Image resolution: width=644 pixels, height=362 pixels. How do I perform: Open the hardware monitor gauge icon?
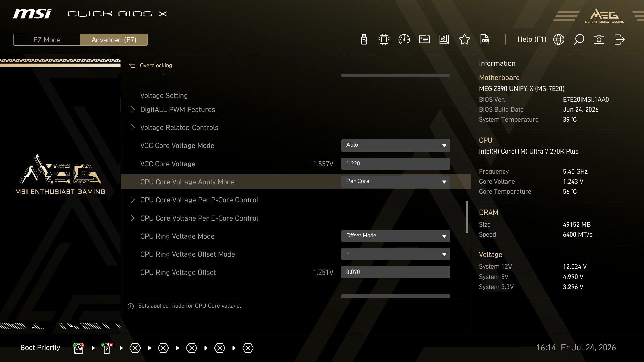[x=404, y=40]
